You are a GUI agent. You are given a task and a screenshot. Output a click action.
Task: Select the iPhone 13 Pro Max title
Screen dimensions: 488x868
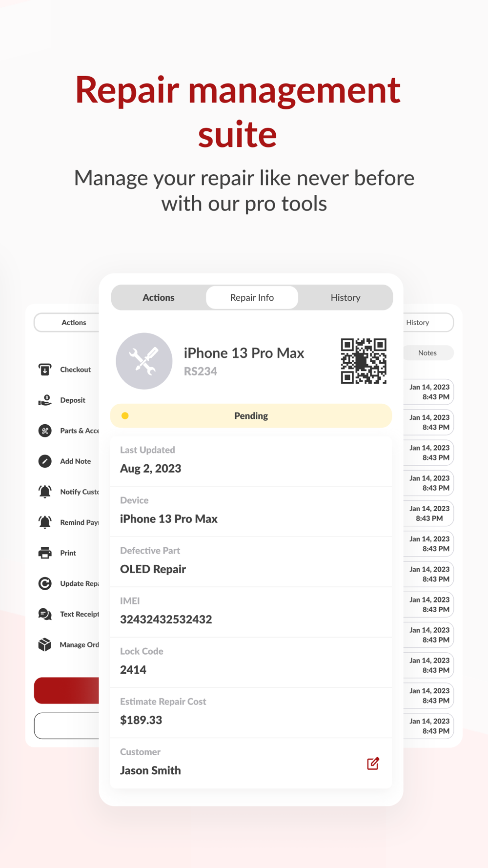244,353
